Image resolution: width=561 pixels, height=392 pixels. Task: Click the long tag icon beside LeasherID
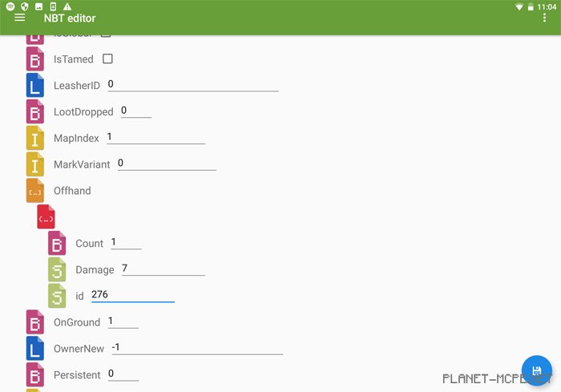pyautogui.click(x=35, y=86)
